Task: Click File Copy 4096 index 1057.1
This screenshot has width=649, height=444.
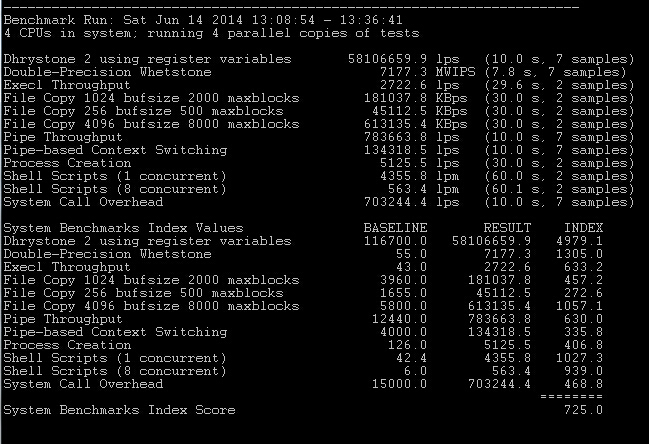Action: 579,306
